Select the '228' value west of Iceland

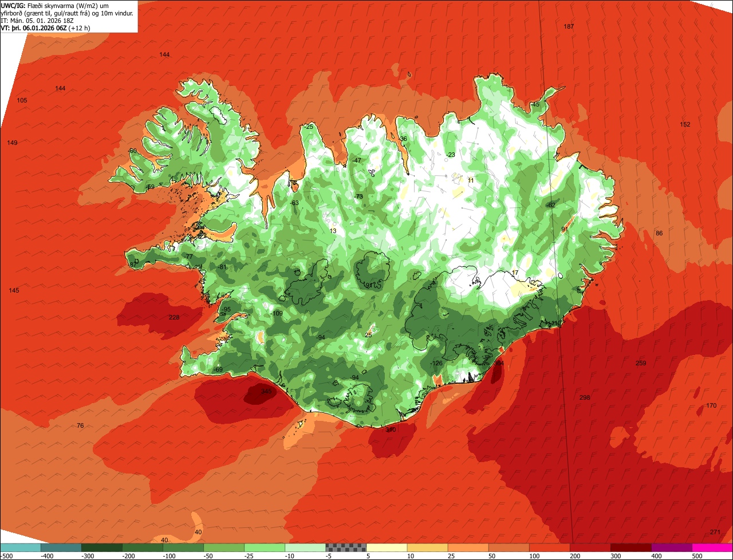(x=174, y=318)
